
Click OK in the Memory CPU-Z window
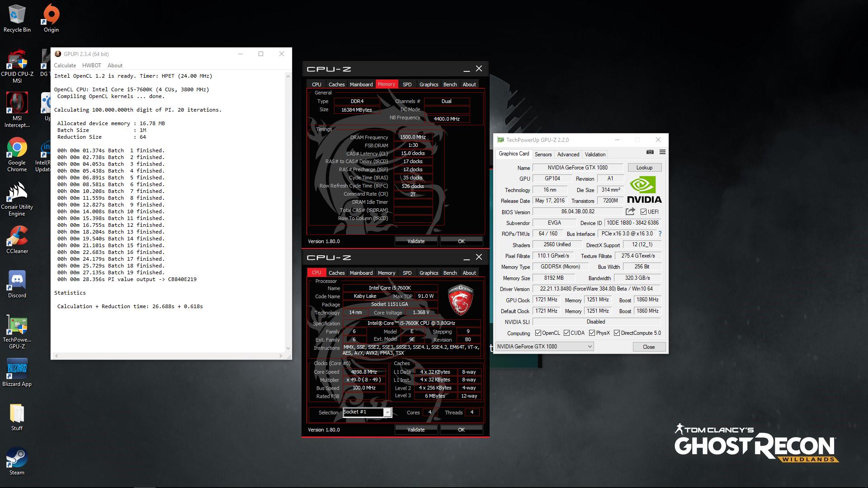461,241
